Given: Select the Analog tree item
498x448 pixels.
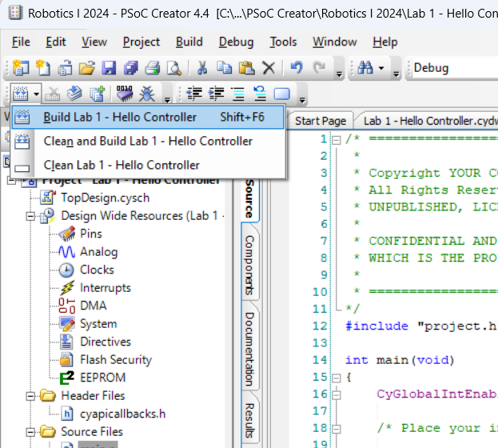Looking at the screenshot, I should tap(99, 252).
